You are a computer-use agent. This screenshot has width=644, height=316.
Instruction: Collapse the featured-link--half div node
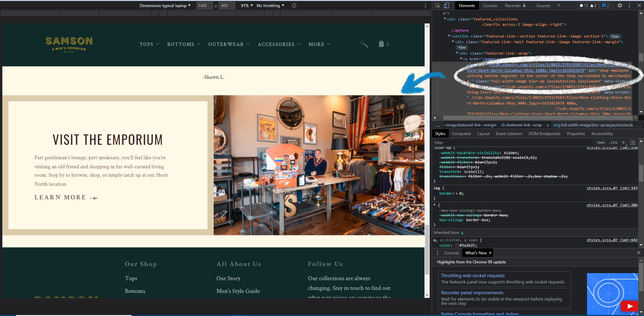coord(453,42)
